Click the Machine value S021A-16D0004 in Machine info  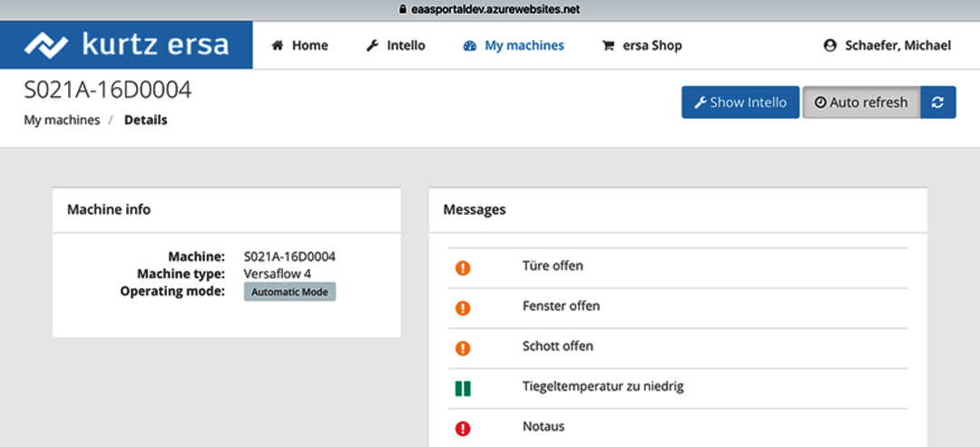coord(290,256)
